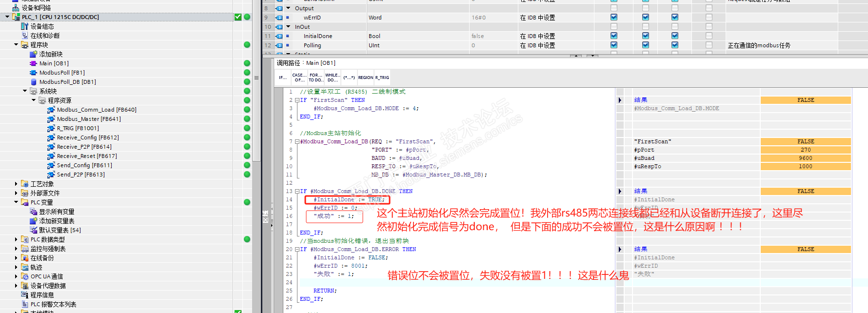Insert REGION template
Screen dimensions: 868x313
coord(366,78)
